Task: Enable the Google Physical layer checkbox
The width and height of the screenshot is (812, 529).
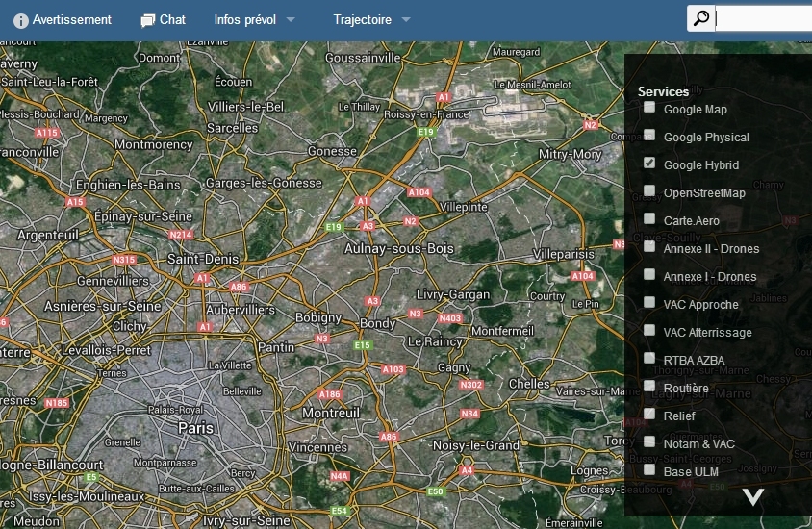Action: (x=648, y=135)
